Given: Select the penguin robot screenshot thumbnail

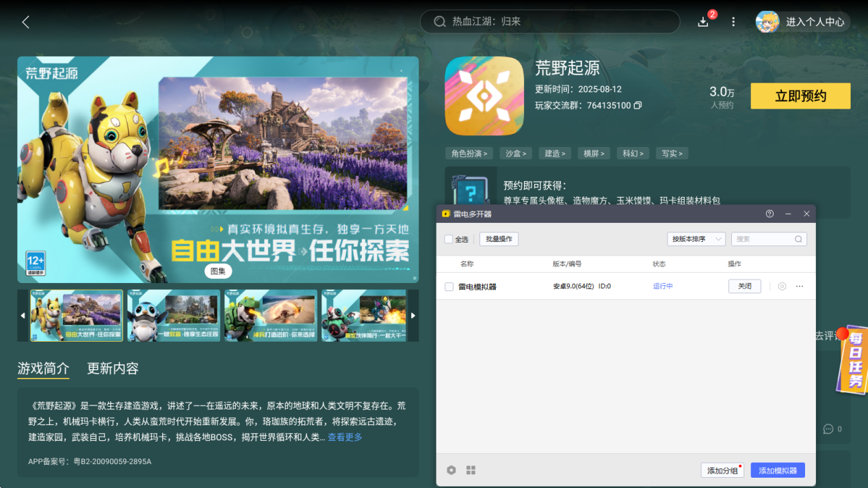Looking at the screenshot, I should pos(174,316).
